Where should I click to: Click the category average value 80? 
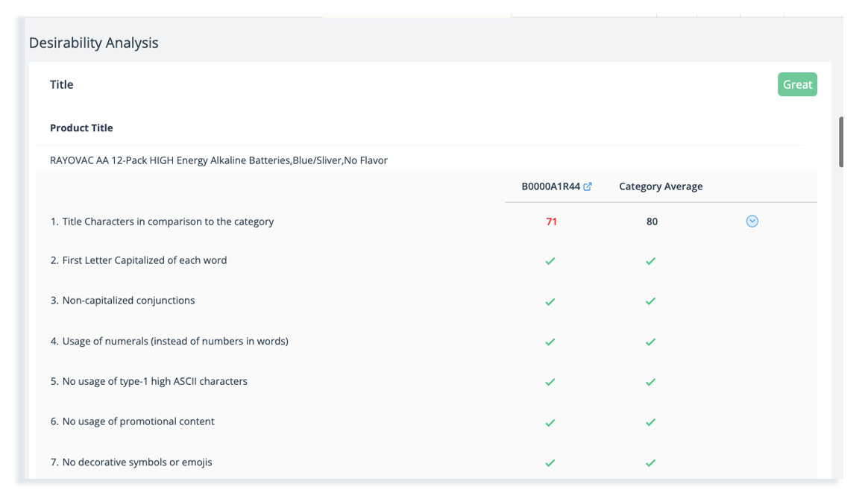tap(652, 222)
